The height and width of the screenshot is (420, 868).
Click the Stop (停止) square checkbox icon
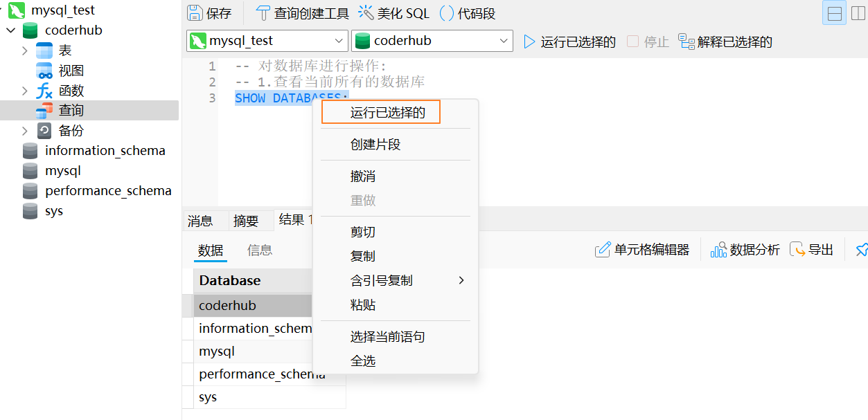click(632, 42)
